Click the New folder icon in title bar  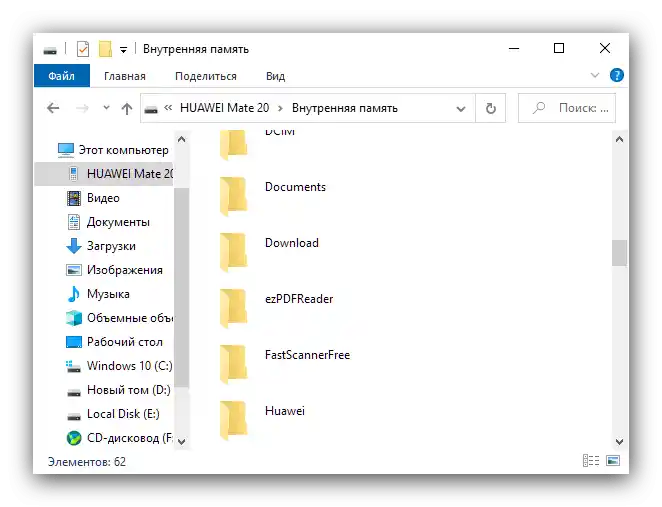(105, 49)
